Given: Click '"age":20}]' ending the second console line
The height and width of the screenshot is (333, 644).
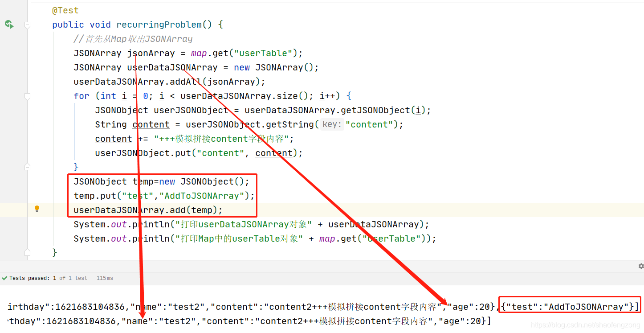Looking at the screenshot, I should coord(465,321).
